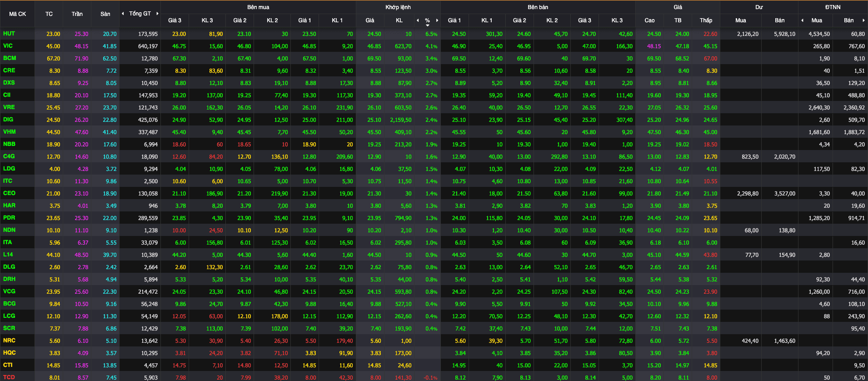Select the HAR ticker

point(9,206)
